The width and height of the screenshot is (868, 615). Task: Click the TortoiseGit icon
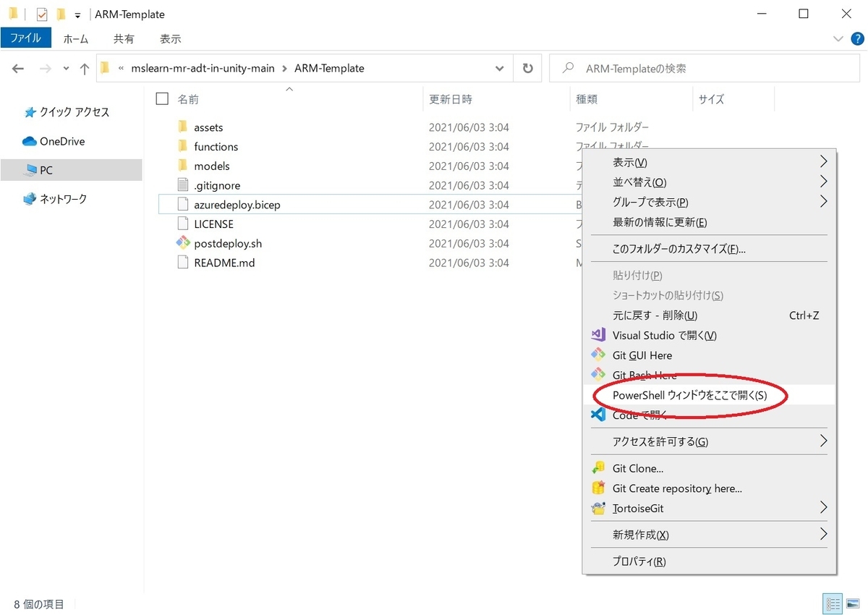(x=598, y=508)
